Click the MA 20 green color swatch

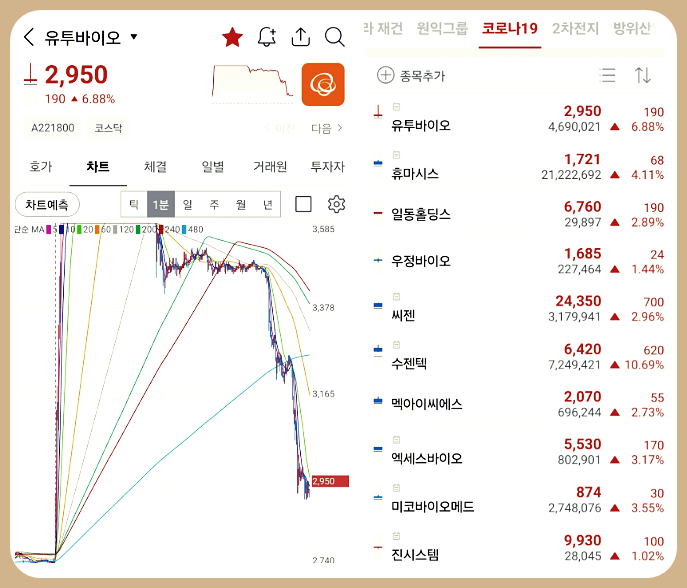tap(79, 230)
